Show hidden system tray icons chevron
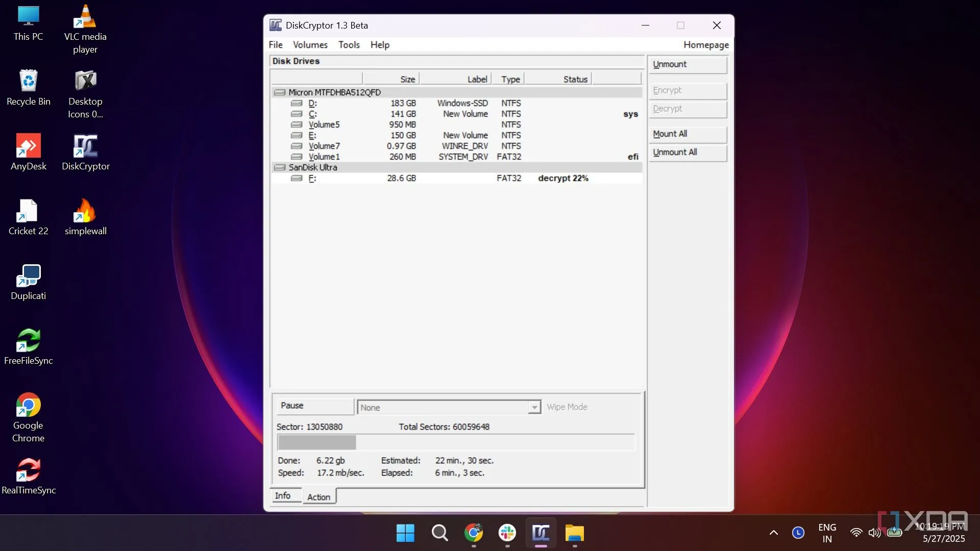 coord(774,533)
